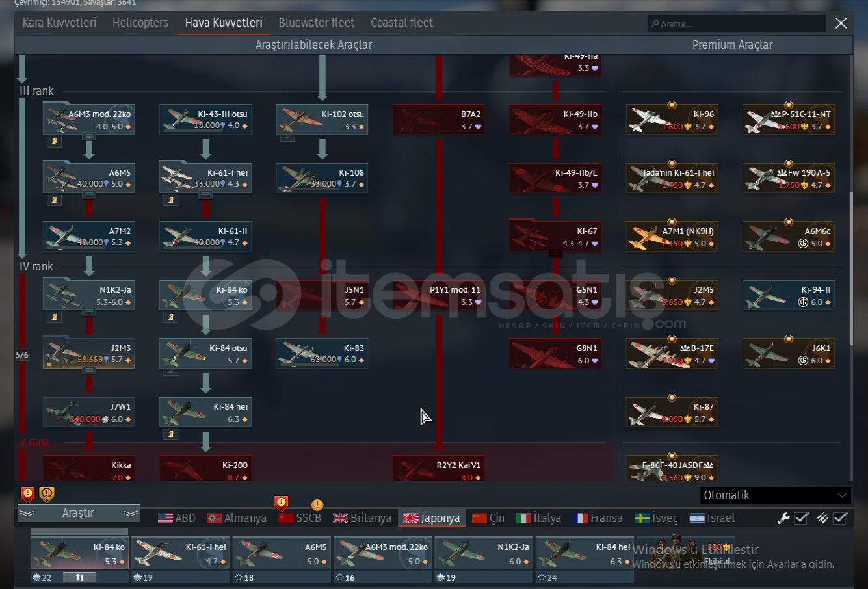Viewport: 868px width, 589px height.
Task: Toggle the checkbox next to the ammo icon
Action: (841, 518)
